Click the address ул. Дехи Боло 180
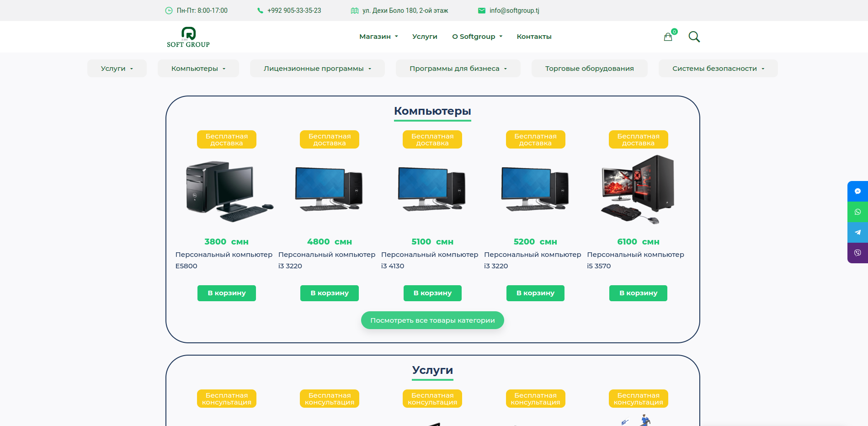 [405, 11]
